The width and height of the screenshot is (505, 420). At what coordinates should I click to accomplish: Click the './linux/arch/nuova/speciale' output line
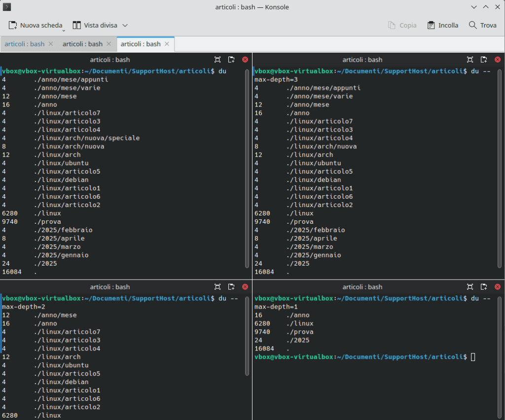87,138
